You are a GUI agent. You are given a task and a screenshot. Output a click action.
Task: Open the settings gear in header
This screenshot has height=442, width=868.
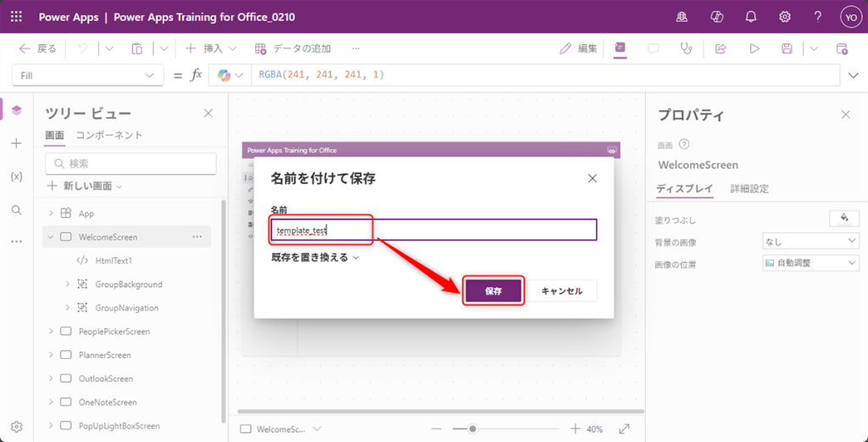[784, 17]
